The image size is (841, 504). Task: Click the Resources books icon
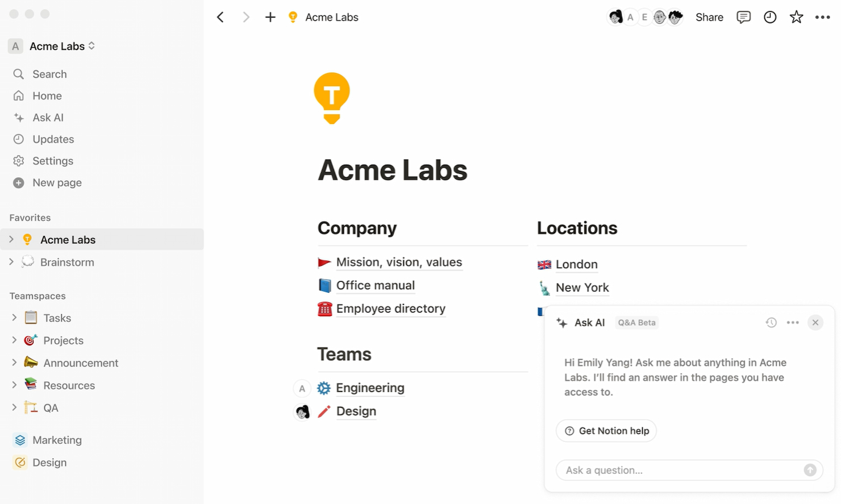31,385
